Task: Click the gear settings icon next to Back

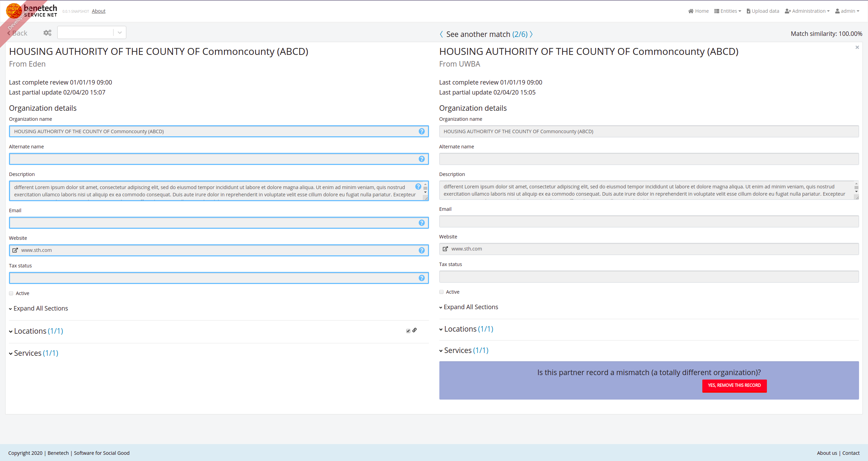Action: point(47,32)
